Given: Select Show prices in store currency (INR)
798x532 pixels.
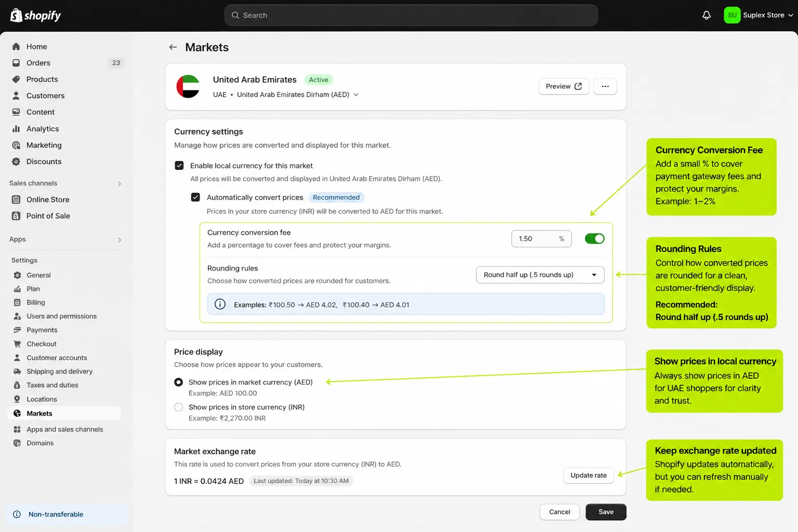Looking at the screenshot, I should tap(179, 407).
